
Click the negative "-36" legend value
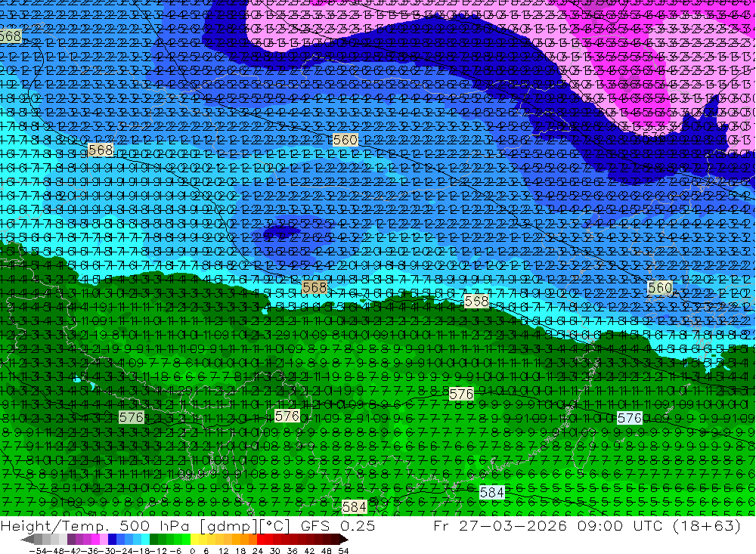(90, 551)
